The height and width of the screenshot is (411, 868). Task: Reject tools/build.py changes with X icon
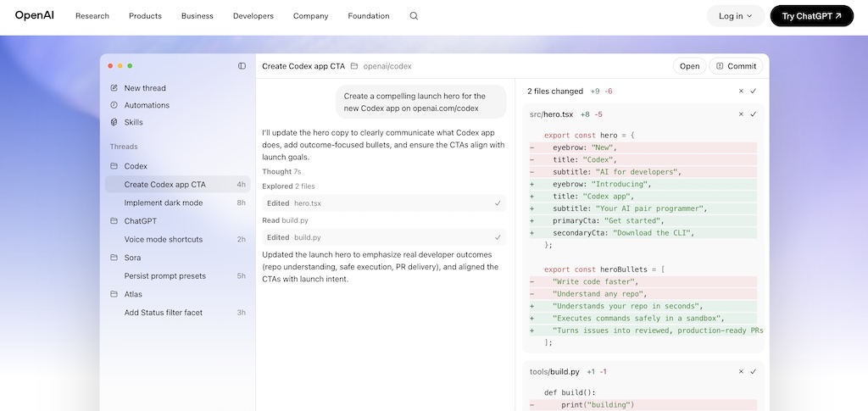(x=741, y=372)
